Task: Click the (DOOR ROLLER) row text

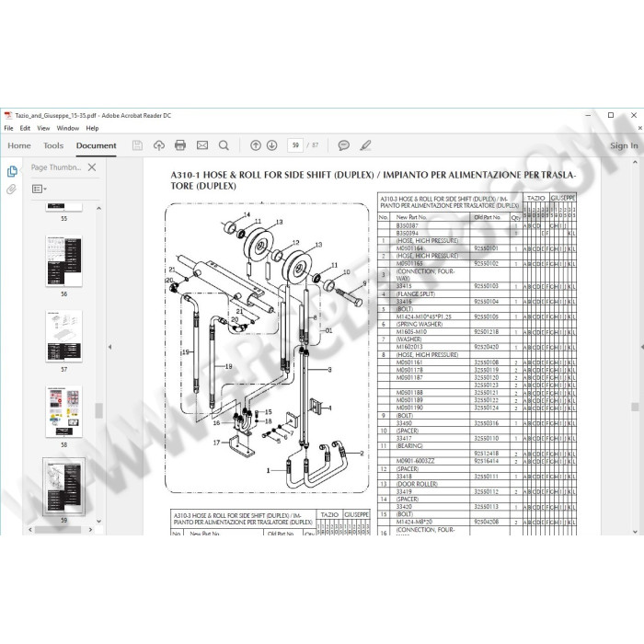Action: 417,484
